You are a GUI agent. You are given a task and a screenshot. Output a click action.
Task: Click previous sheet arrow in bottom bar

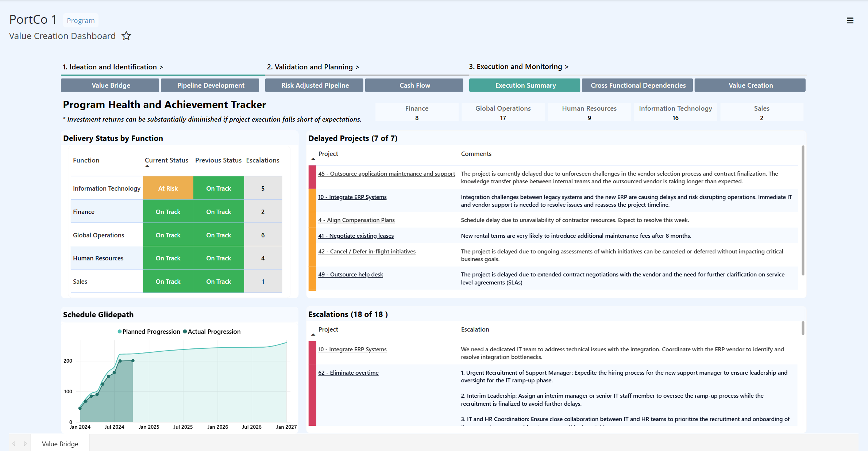[x=14, y=444]
